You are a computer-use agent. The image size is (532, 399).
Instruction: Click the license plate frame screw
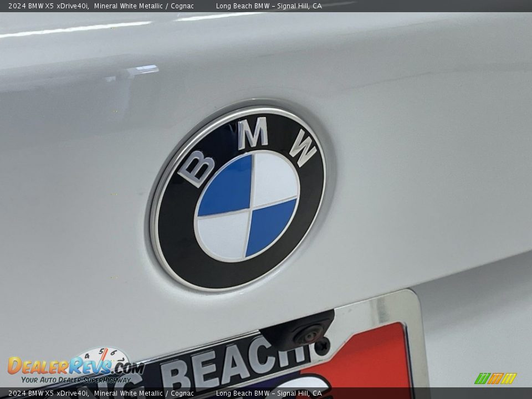pyautogui.click(x=323, y=346)
